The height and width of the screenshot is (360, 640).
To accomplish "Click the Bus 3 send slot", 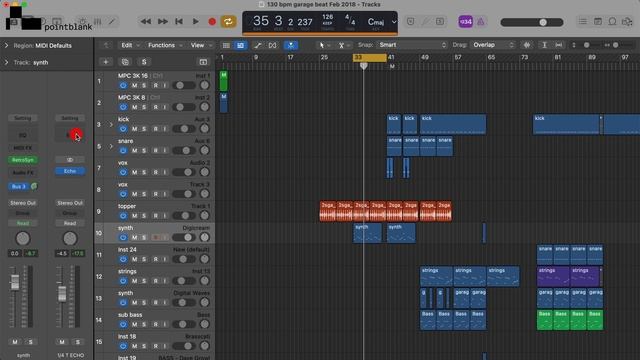I will [18, 187].
